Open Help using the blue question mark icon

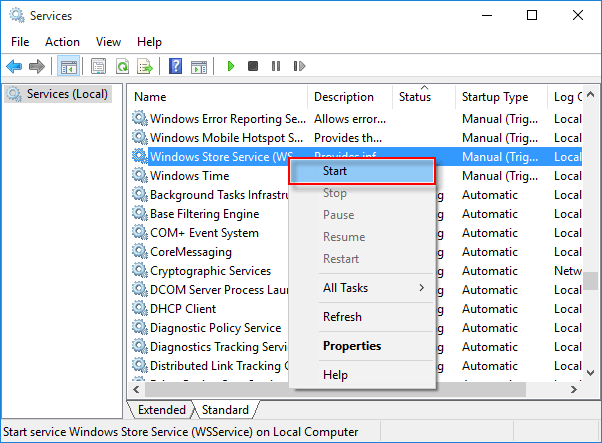(x=175, y=66)
